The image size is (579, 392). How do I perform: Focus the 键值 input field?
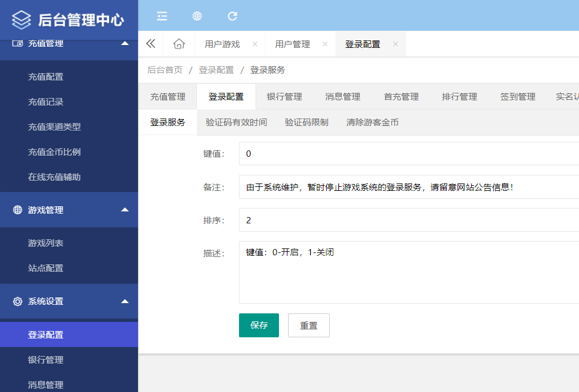(x=409, y=154)
